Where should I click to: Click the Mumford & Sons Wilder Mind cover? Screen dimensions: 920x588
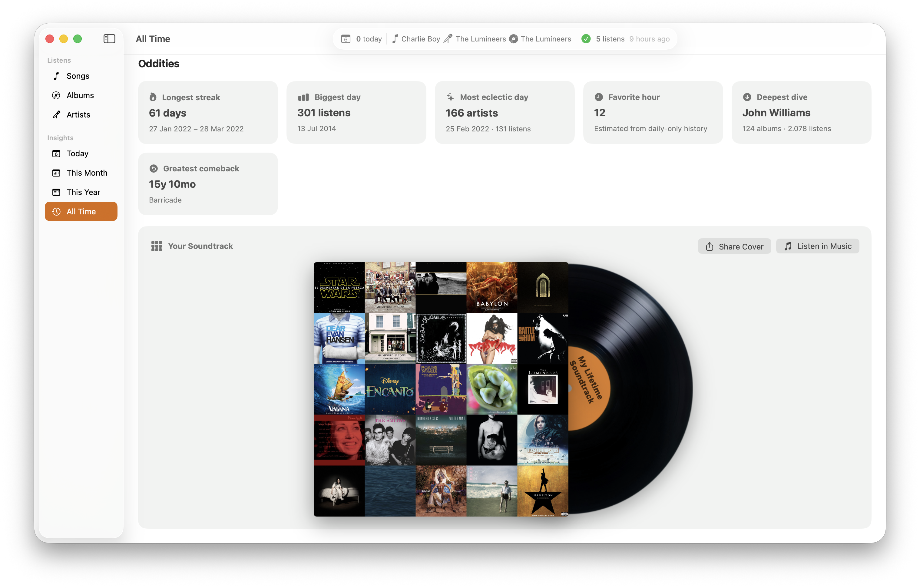coord(441,440)
